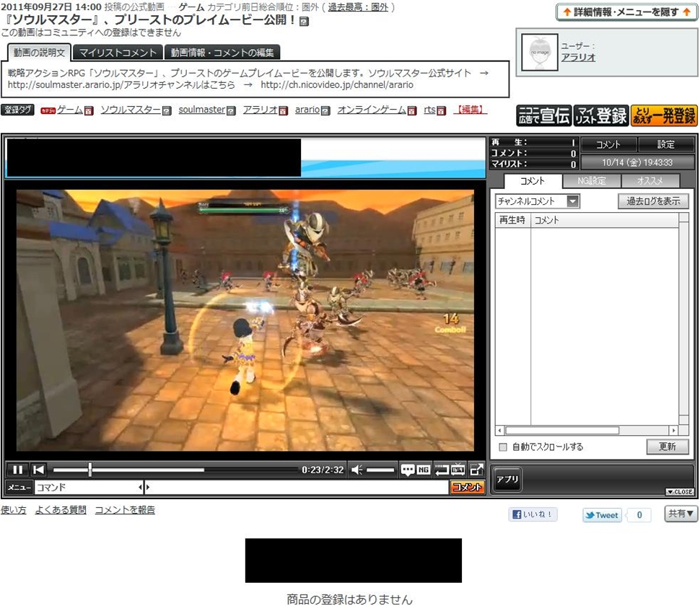Open dictionary icon next to ソウルマスター tag

[167, 110]
